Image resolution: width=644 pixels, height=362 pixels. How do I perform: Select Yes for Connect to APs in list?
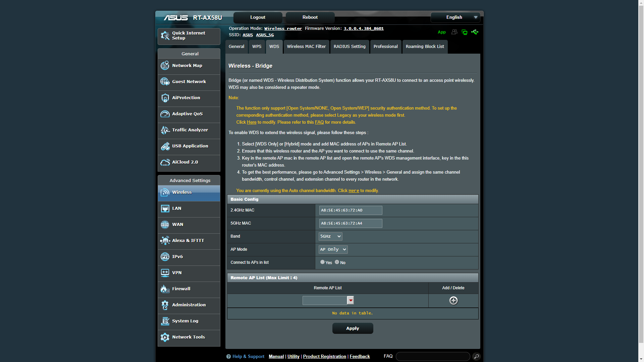(x=322, y=262)
